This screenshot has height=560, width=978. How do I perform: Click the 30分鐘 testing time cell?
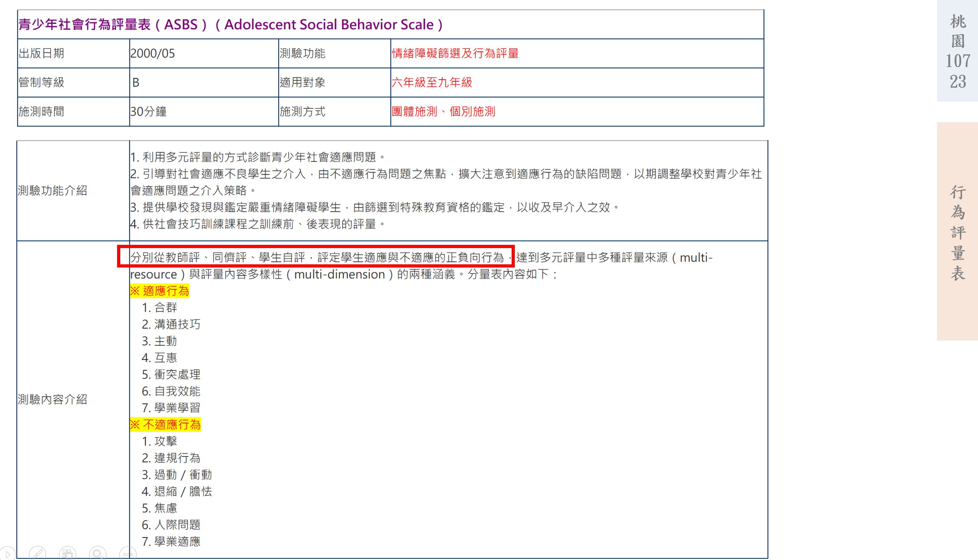point(148,112)
